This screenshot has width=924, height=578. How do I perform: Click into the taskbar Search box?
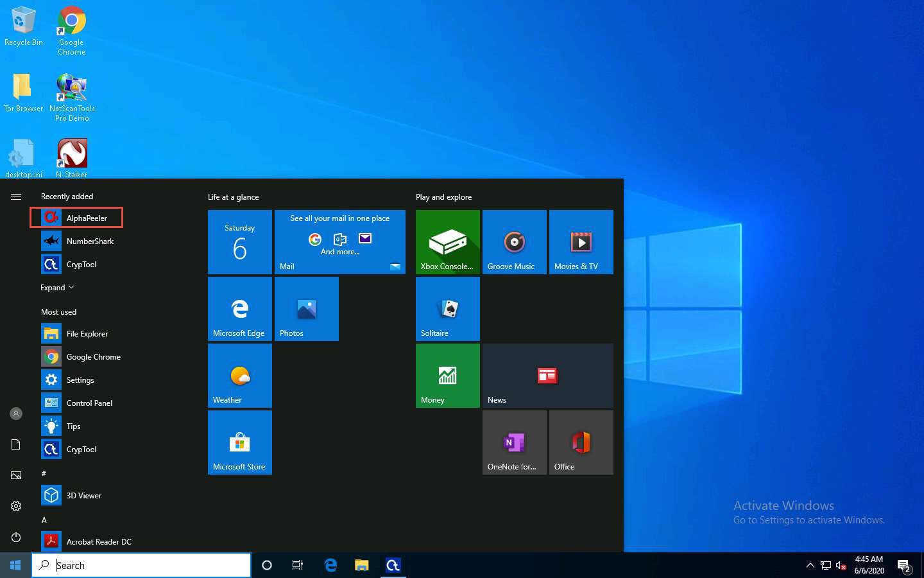click(141, 565)
